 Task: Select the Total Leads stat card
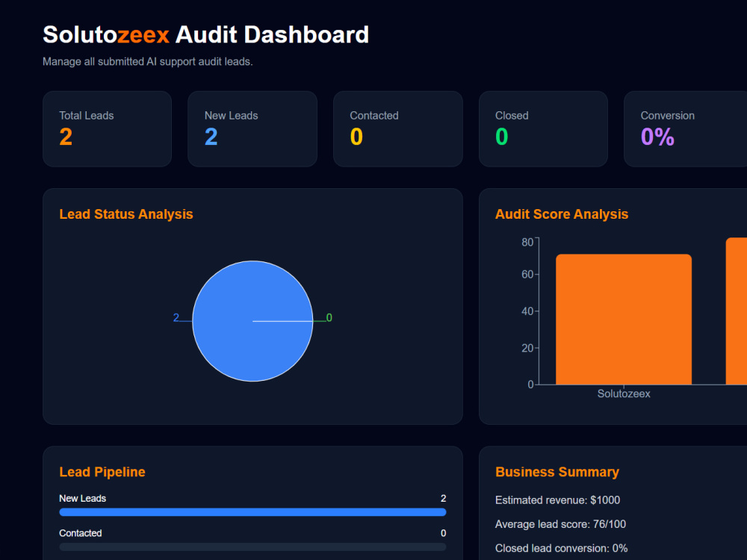107,129
